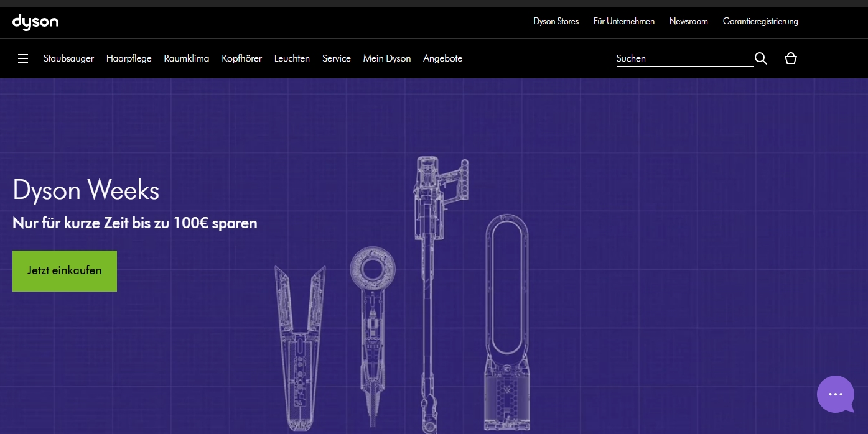Image resolution: width=868 pixels, height=434 pixels.
Task: Open the Leuchten menu
Action: point(292,58)
